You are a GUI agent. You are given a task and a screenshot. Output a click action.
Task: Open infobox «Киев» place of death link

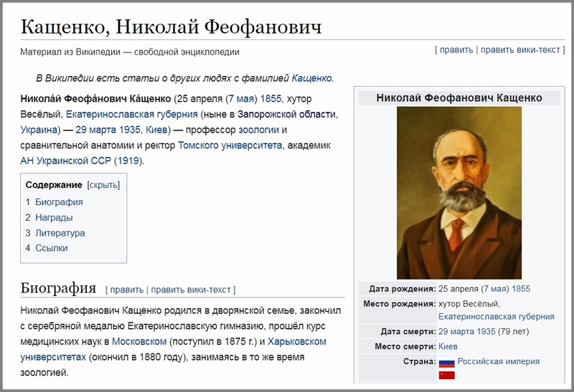pos(448,347)
